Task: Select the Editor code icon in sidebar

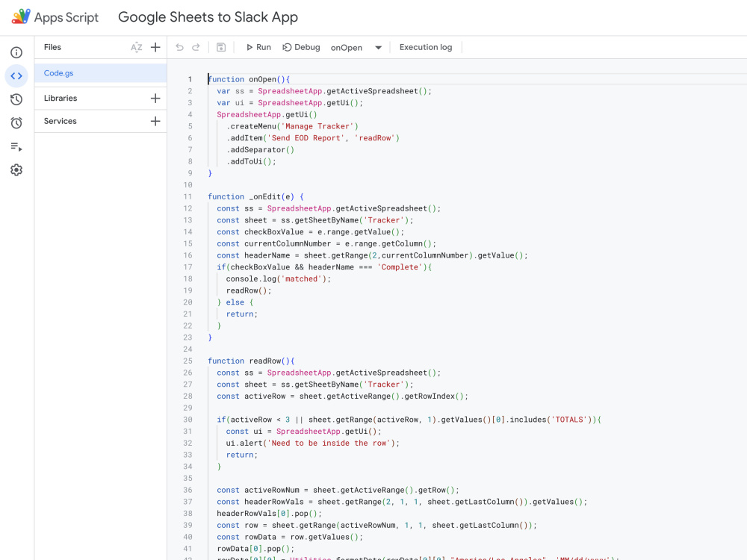Action: pos(16,75)
